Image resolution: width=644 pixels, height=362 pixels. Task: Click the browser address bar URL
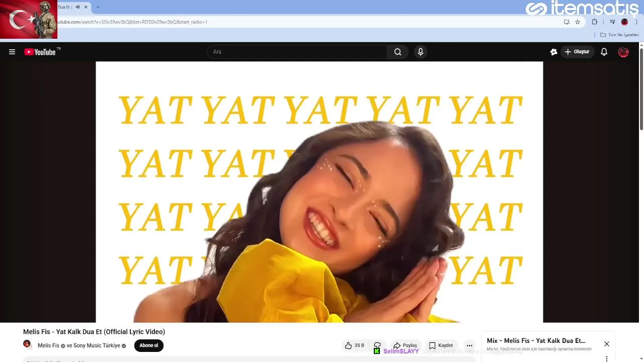[x=132, y=22]
